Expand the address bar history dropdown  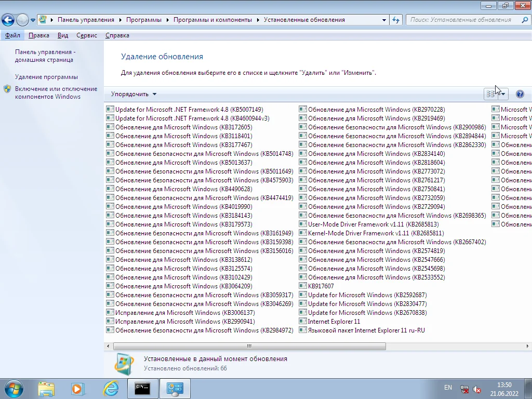384,20
